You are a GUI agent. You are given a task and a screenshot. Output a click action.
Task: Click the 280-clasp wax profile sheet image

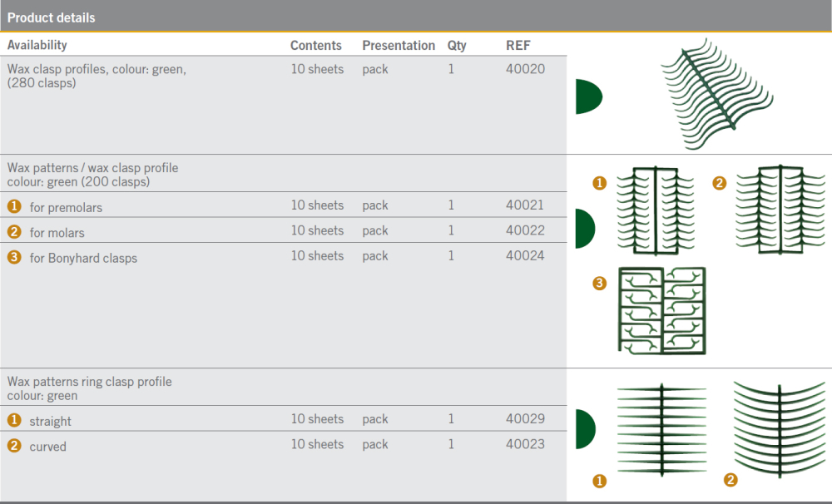pos(717,93)
